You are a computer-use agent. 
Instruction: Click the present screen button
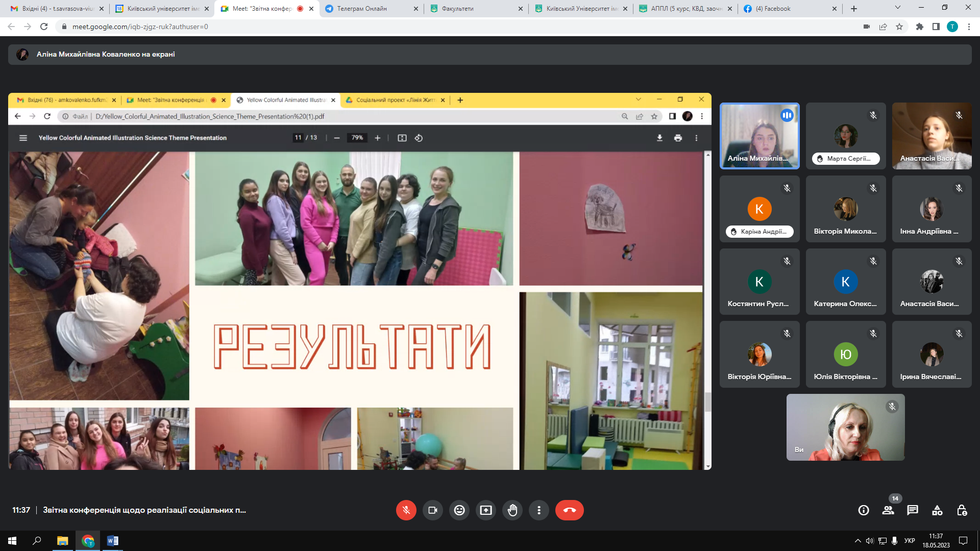tap(486, 510)
